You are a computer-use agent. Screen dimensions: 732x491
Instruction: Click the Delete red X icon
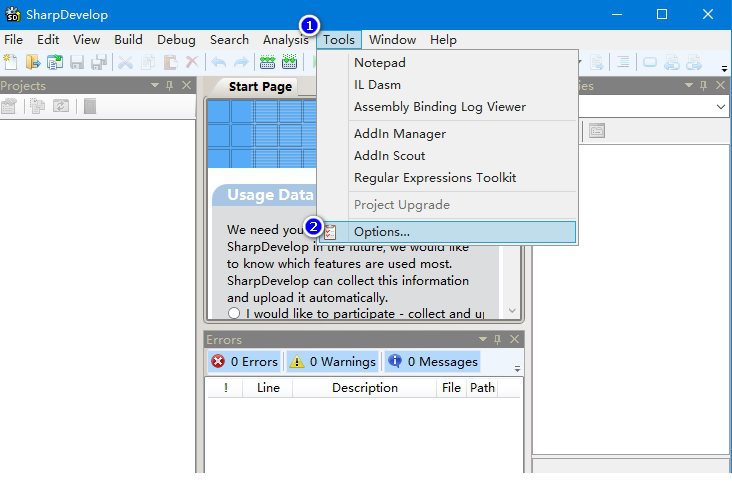192,62
